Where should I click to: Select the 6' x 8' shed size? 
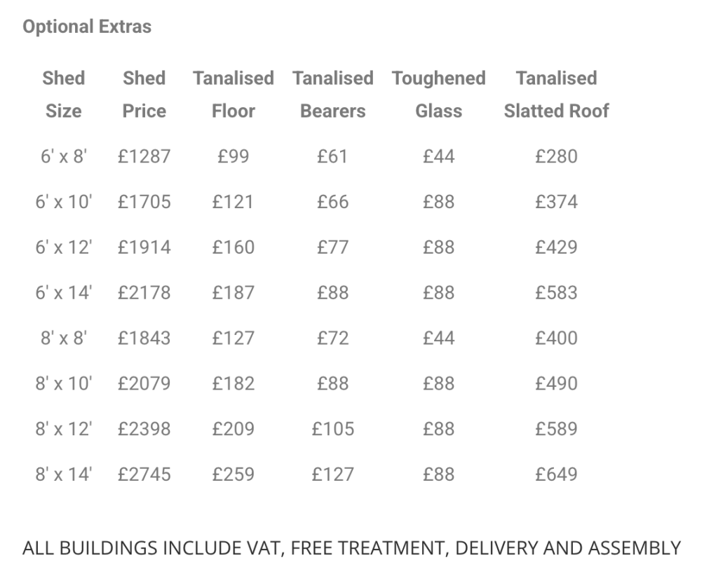point(64,156)
